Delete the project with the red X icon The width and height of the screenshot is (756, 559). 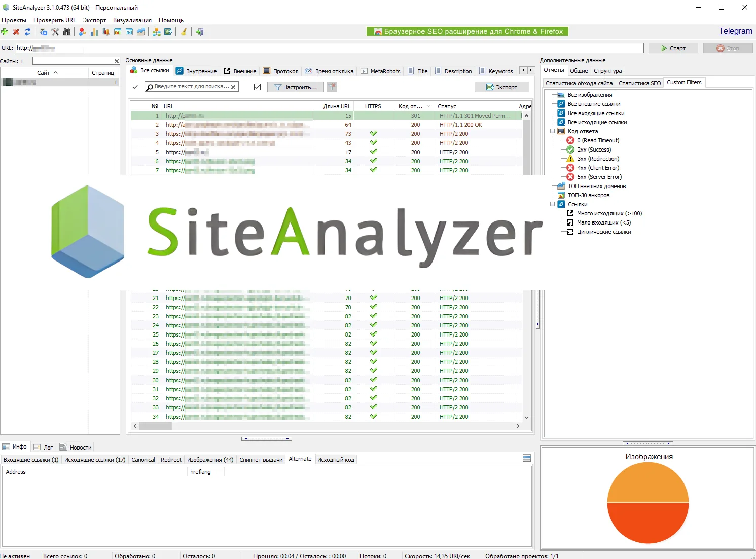16,32
